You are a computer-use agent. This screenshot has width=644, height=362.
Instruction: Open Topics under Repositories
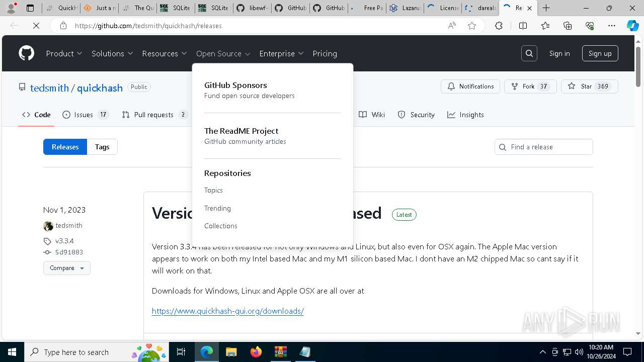coord(213,190)
